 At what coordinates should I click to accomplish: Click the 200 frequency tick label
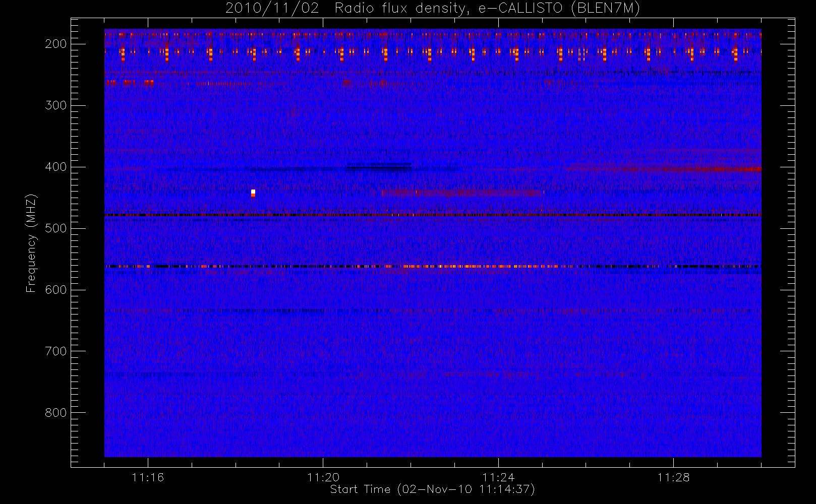[x=56, y=44]
